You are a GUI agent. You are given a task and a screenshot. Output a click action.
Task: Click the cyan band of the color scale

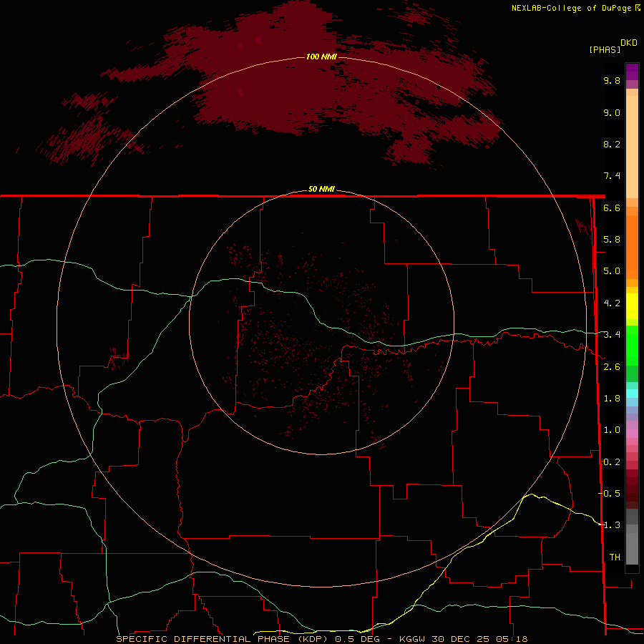pyautogui.click(x=632, y=394)
